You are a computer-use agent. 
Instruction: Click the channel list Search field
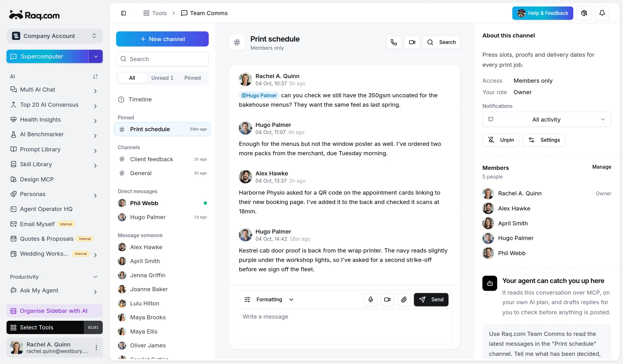point(162,59)
